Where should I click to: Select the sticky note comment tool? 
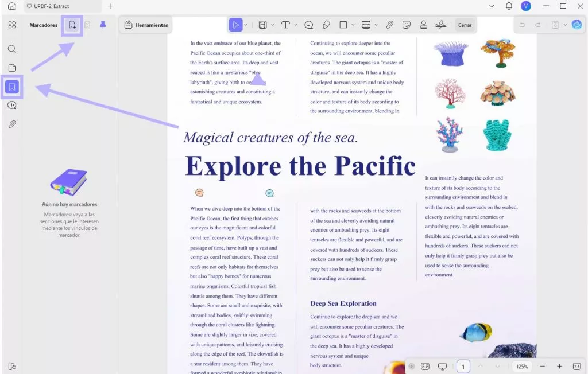(308, 25)
